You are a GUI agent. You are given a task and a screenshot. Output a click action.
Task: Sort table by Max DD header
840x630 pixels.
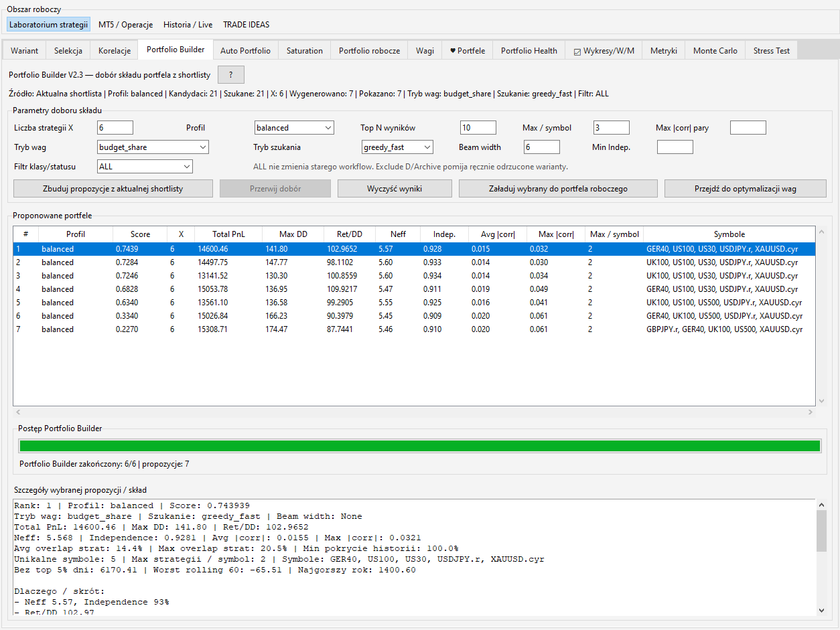point(293,234)
